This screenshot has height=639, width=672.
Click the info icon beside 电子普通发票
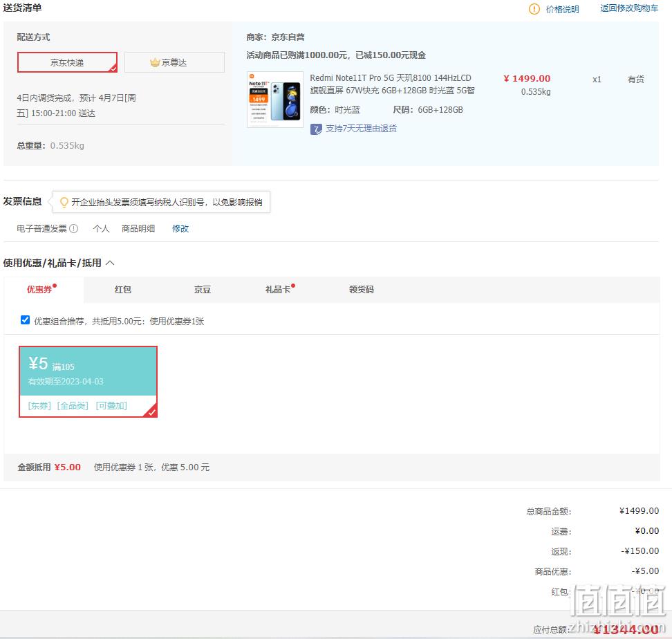[x=74, y=229]
